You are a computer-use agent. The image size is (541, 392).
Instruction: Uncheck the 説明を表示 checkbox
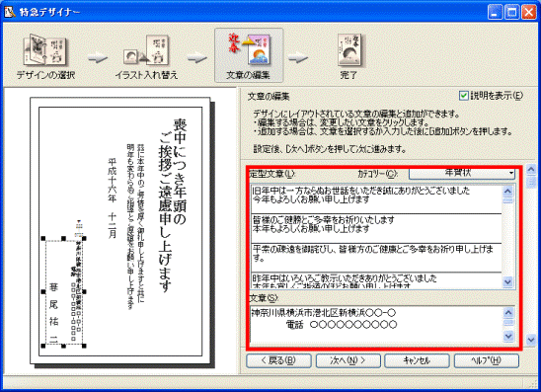[464, 96]
